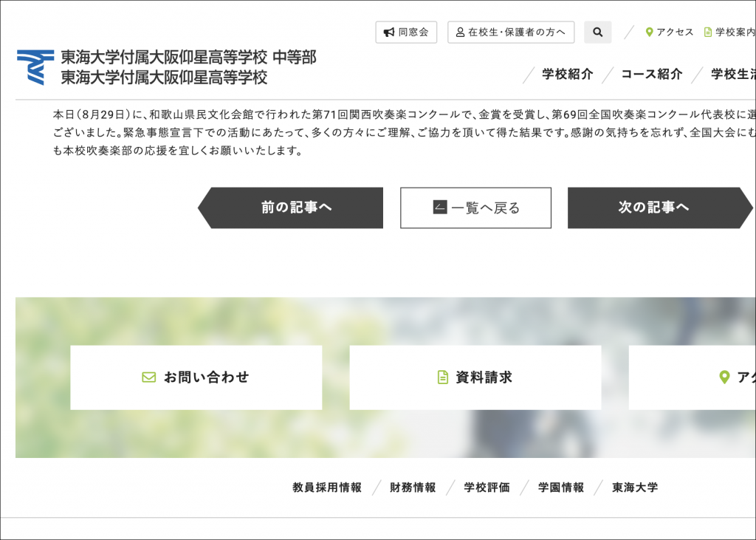
Task: Click the megaphone icon beside 同窓会
Action: [389, 33]
